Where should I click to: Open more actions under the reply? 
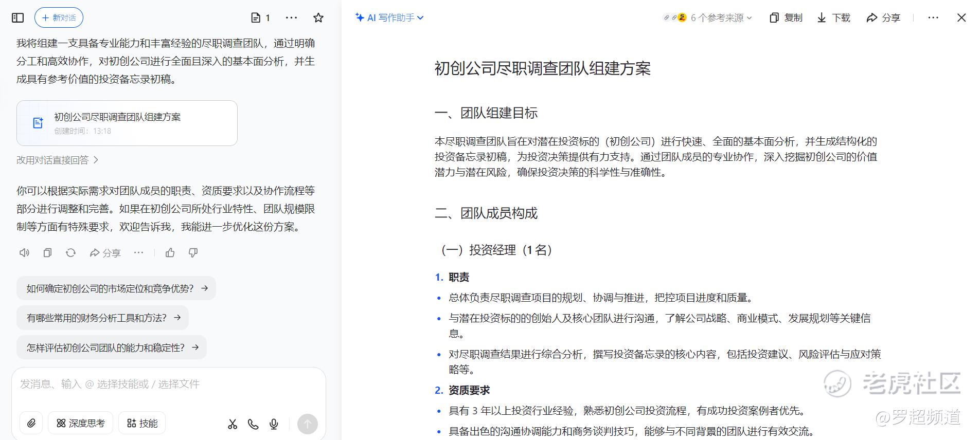click(x=138, y=252)
